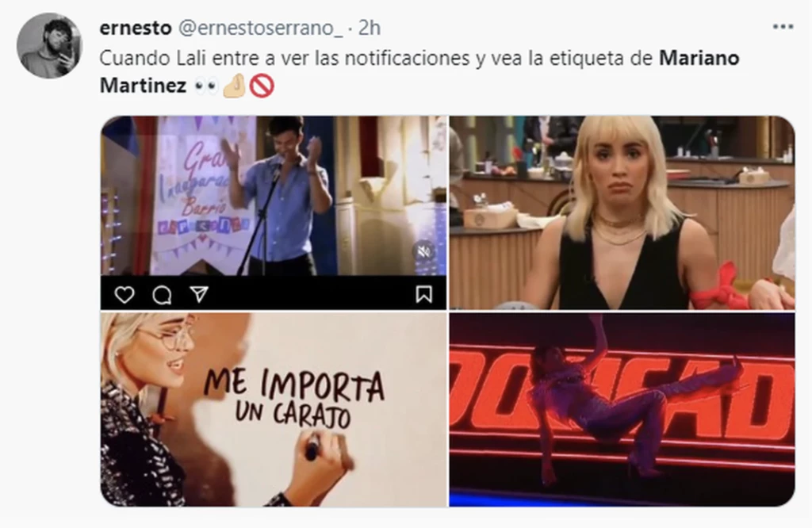812x528 pixels.
Task: Open the @ernestoserrano_ handle link
Action: (260, 28)
